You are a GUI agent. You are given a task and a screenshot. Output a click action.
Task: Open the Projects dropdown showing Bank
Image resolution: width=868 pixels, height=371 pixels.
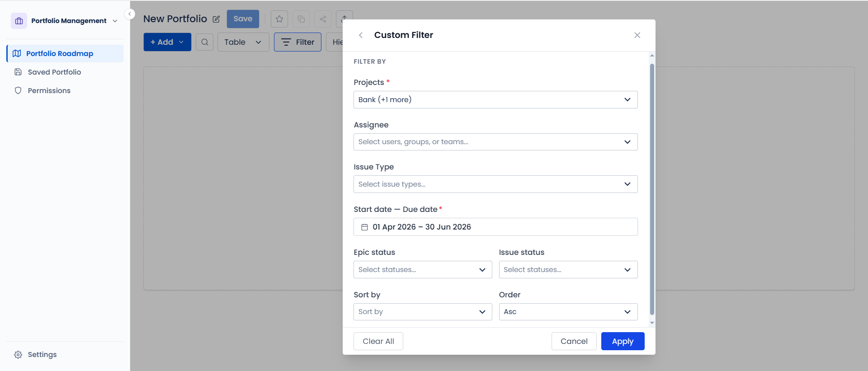pos(495,99)
